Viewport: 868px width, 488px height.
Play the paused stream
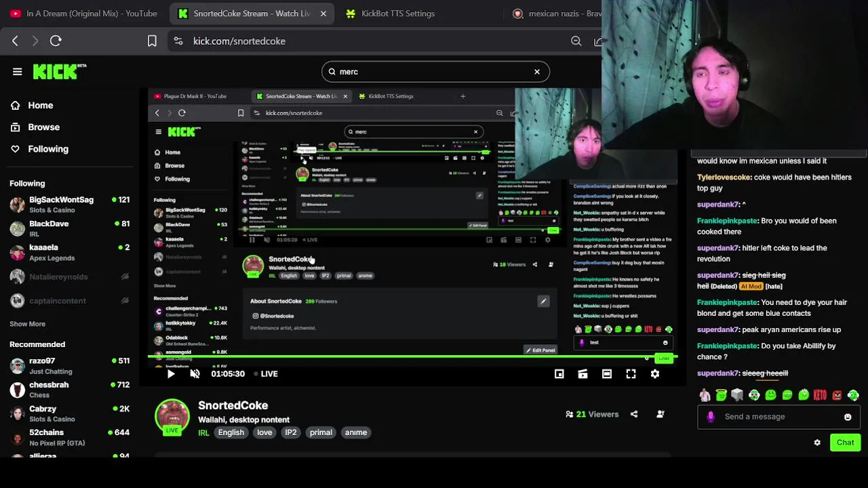point(171,373)
